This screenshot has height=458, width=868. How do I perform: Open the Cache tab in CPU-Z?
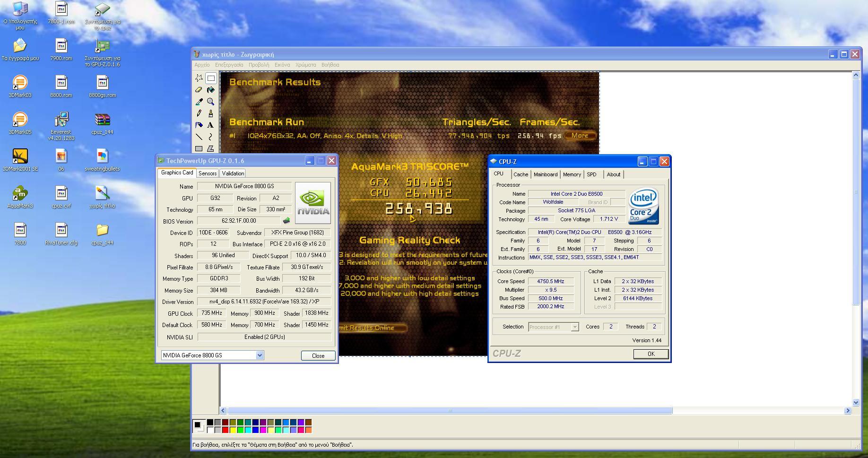[x=521, y=174]
